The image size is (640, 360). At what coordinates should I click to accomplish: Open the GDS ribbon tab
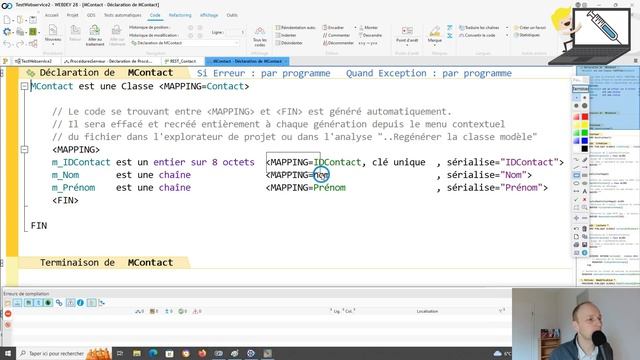[91, 15]
